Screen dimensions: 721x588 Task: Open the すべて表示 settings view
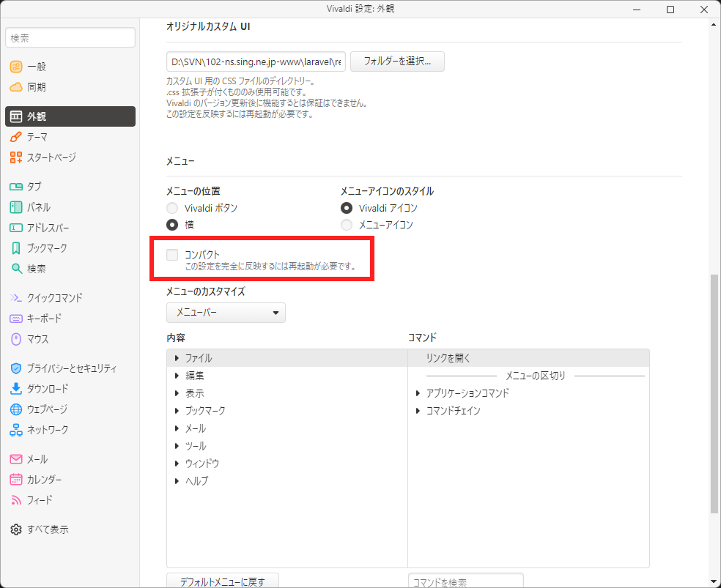point(47,529)
